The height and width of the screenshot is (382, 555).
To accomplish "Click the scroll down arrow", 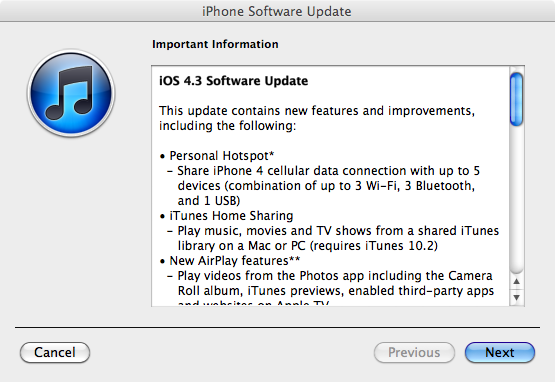I will (x=516, y=297).
